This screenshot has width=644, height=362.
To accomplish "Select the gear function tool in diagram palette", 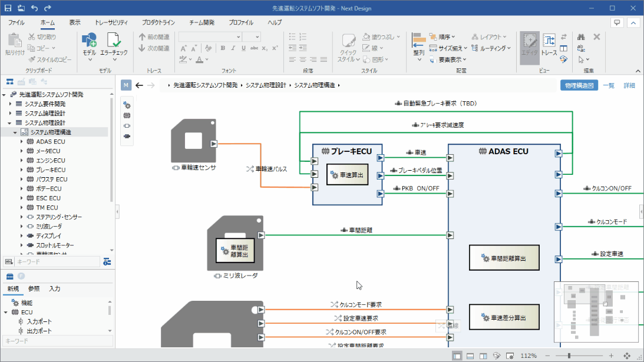I will coord(127,105).
